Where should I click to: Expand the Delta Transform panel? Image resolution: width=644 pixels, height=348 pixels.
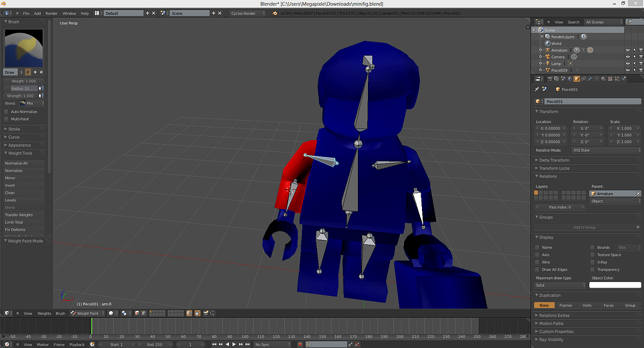(554, 160)
